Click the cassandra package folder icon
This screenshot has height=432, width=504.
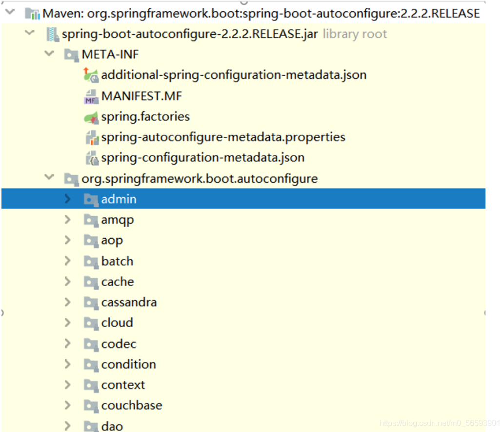click(x=91, y=303)
